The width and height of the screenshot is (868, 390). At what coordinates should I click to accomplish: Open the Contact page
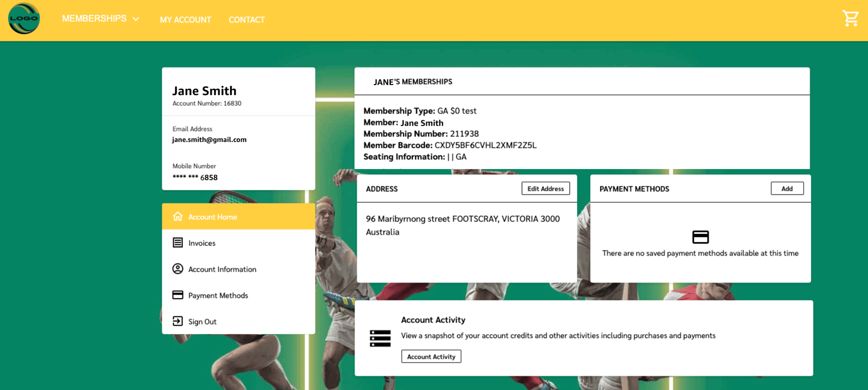(x=247, y=20)
